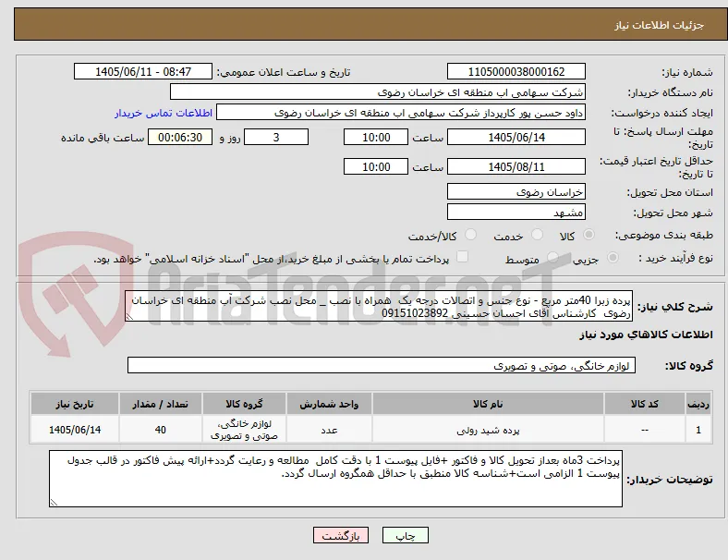Click the اطلاعات کالاهای مورد نیاز heading
Viewport: 728px width, 560px height.
point(646,335)
